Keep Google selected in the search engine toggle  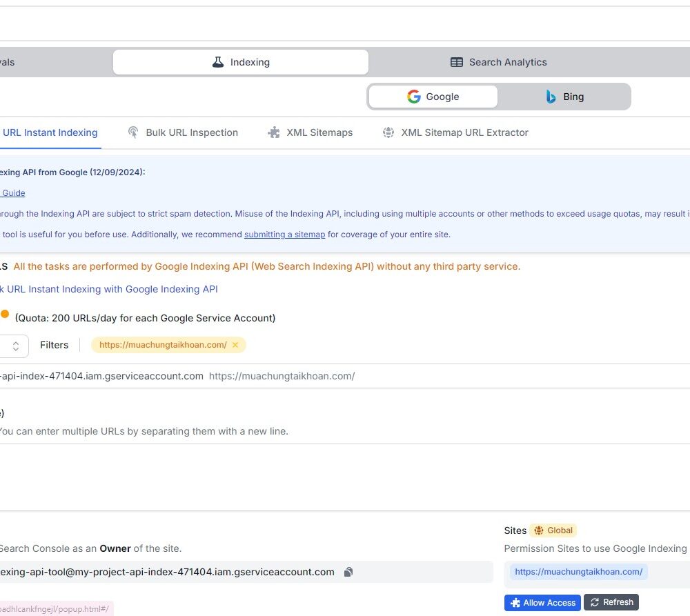(x=433, y=97)
